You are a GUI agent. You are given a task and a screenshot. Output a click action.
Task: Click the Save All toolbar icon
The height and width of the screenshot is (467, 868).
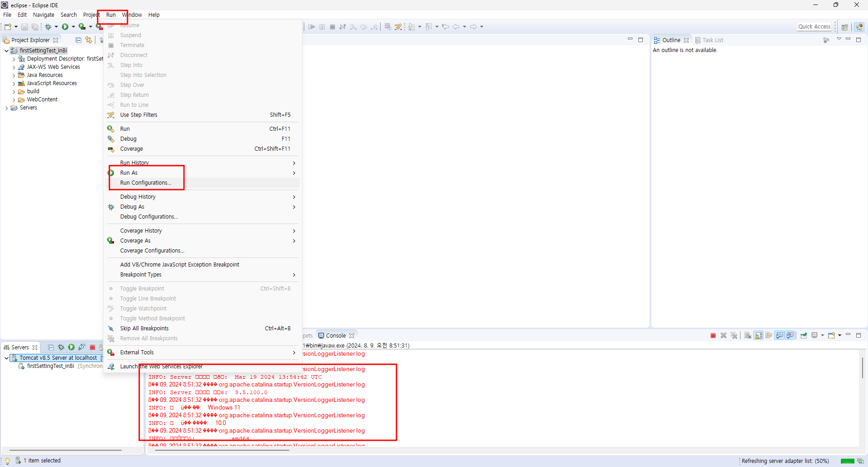pyautogui.click(x=35, y=27)
